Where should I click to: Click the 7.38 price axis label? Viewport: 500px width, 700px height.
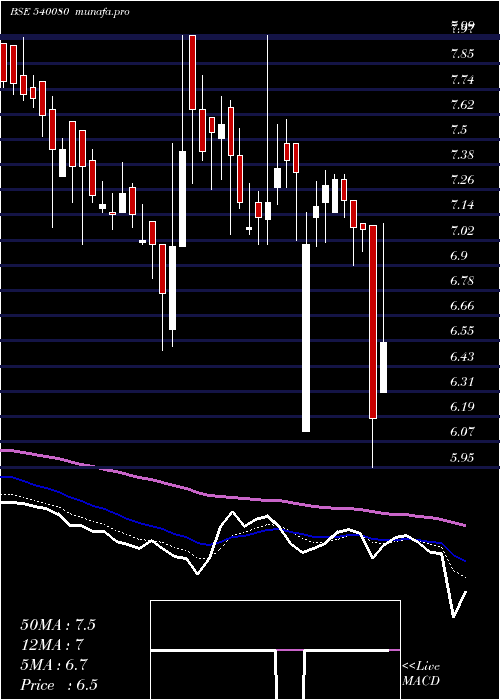pyautogui.click(x=462, y=155)
